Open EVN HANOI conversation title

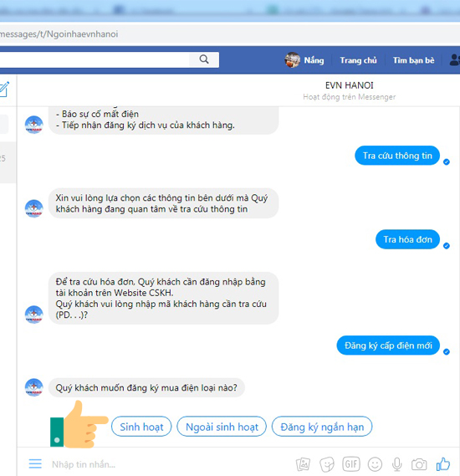point(349,85)
